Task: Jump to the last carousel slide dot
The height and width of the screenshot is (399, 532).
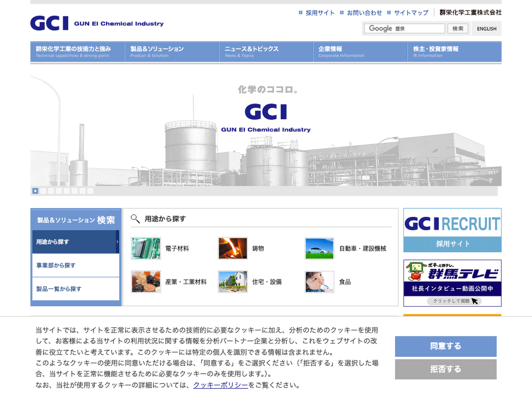Action: coord(90,191)
